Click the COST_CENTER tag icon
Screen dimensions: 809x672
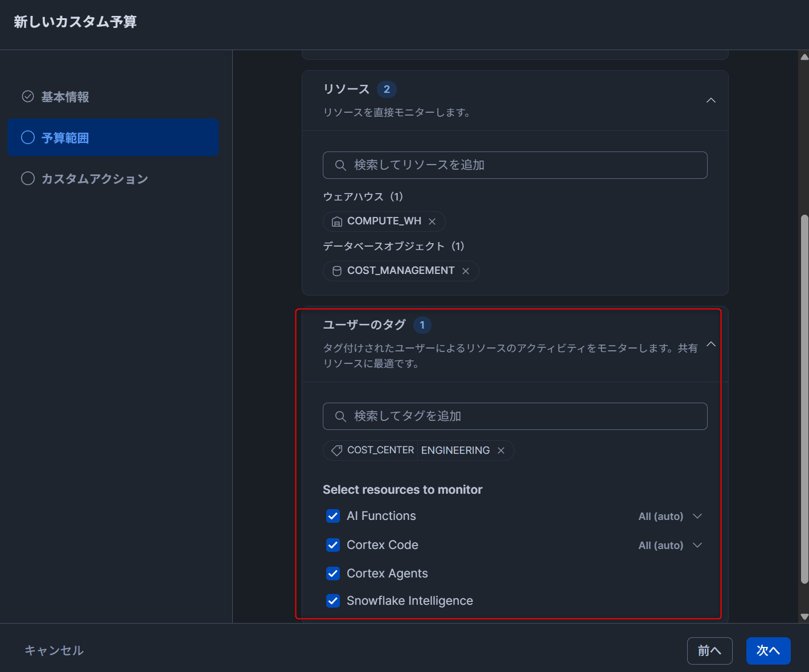point(337,450)
